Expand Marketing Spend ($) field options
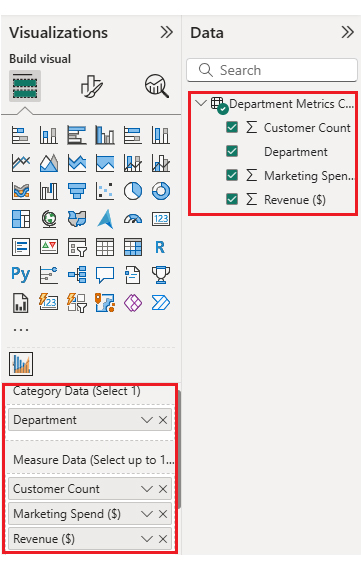362x571 pixels. pyautogui.click(x=147, y=514)
